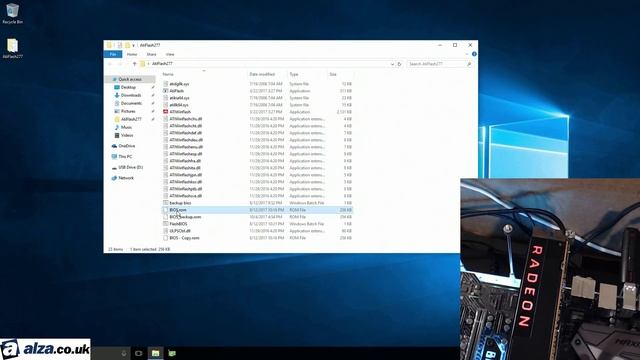Expand the ribbon with the chevron
This screenshot has height=360, width=640.
click(467, 54)
